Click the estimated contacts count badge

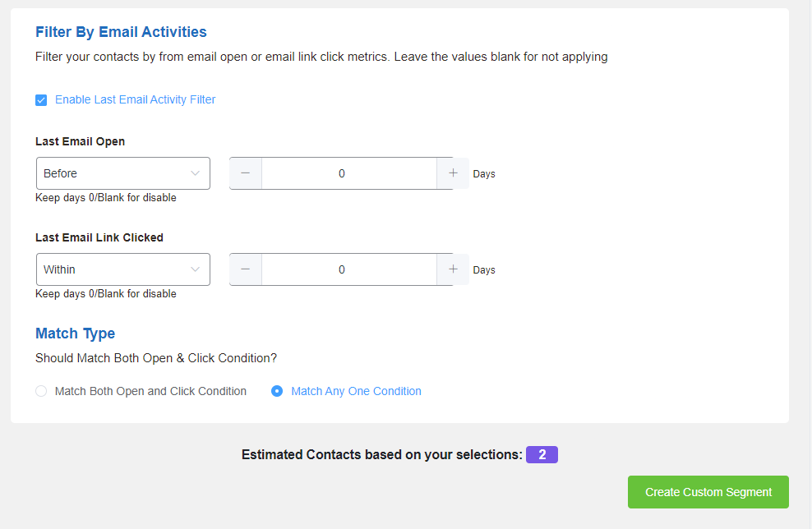click(x=542, y=455)
